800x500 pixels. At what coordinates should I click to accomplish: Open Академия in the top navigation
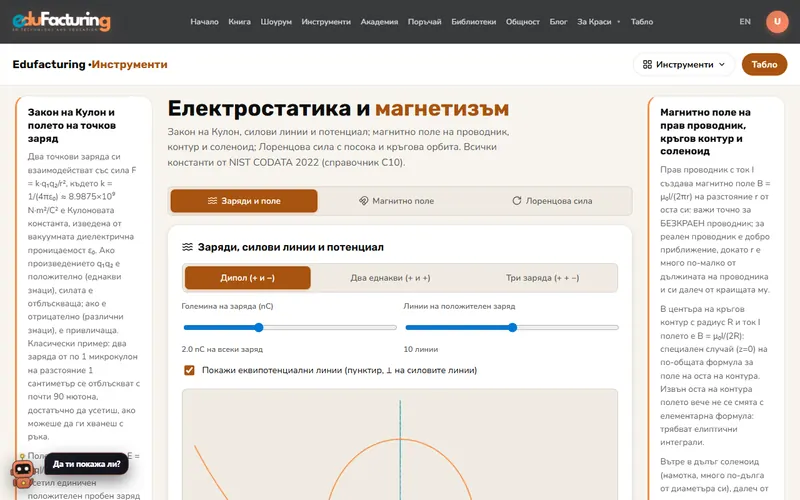[379, 21]
